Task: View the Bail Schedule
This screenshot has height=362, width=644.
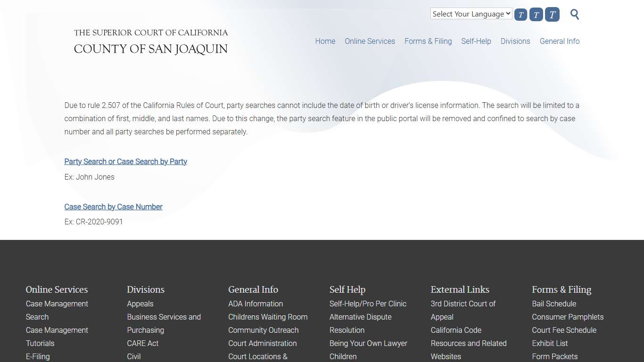Action: click(554, 304)
